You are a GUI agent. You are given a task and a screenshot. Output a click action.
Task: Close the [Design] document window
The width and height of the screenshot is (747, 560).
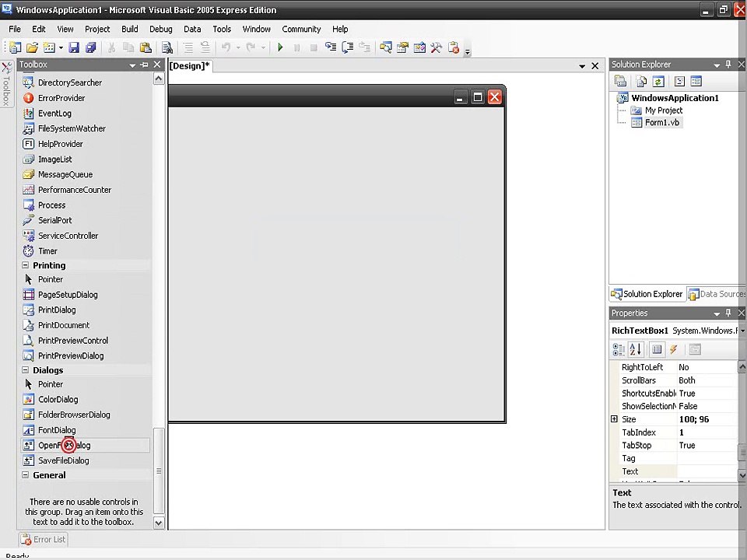click(x=595, y=66)
